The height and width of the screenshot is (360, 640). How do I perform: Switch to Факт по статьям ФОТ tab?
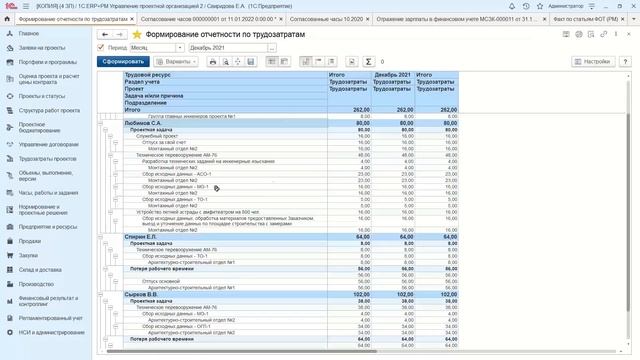(585, 19)
